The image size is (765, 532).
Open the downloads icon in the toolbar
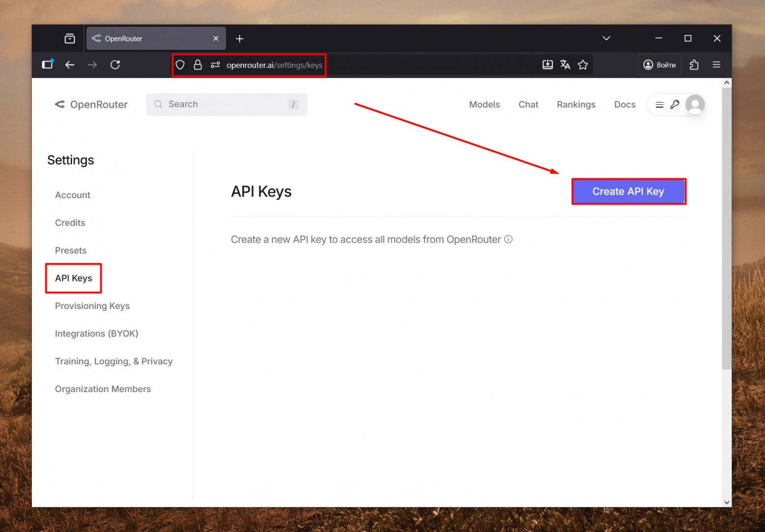548,64
